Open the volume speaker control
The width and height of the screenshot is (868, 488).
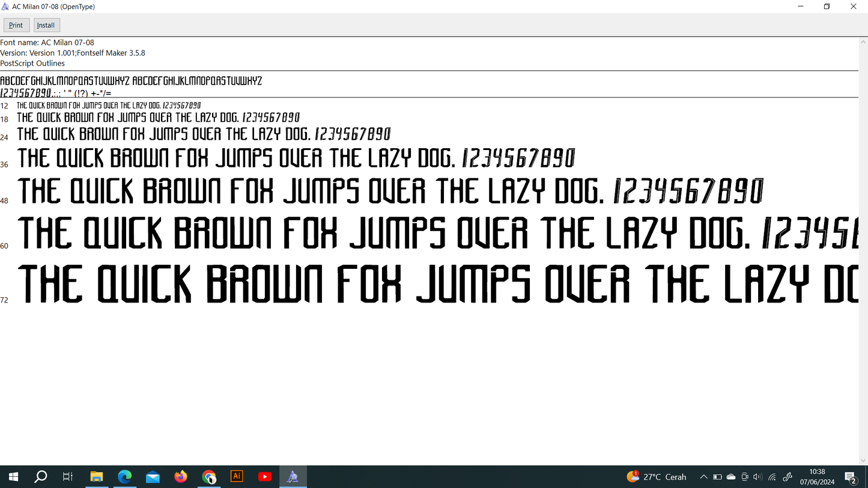pos(757,477)
